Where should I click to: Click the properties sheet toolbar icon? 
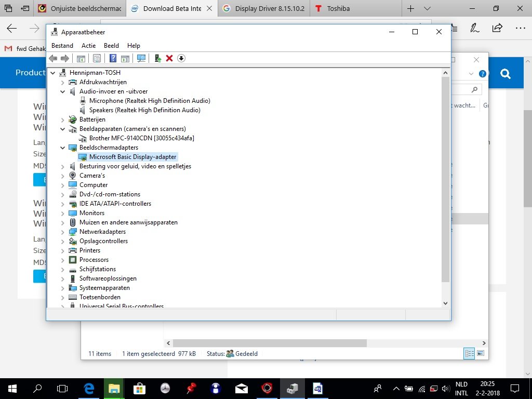pyautogui.click(x=97, y=58)
